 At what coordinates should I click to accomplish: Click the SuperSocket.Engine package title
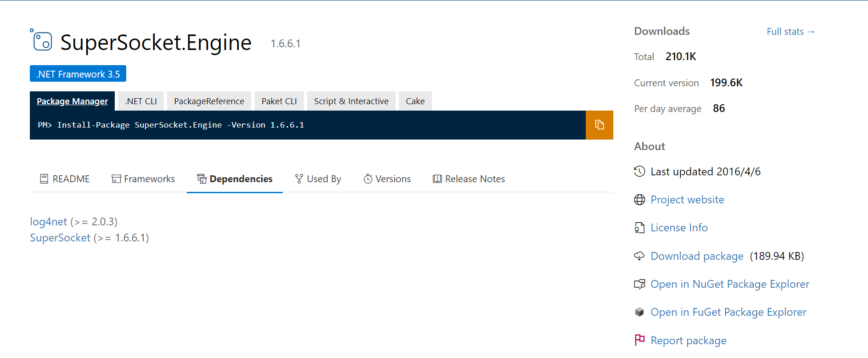tap(156, 42)
